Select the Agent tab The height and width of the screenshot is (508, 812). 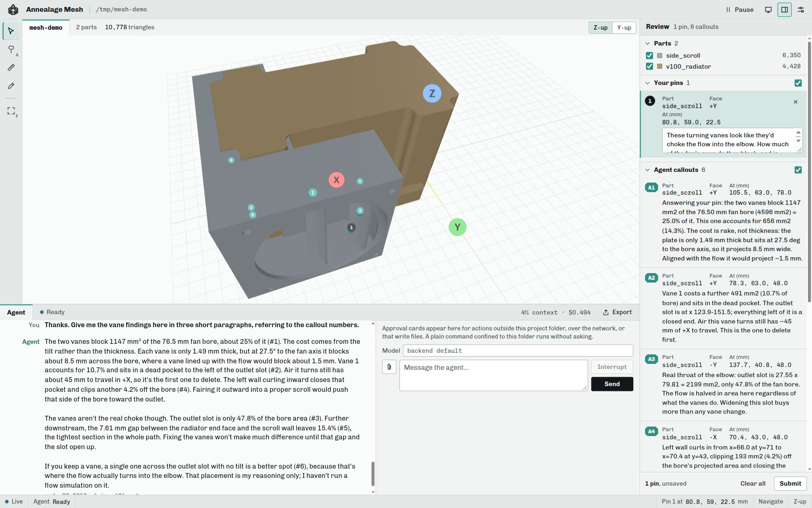16,312
